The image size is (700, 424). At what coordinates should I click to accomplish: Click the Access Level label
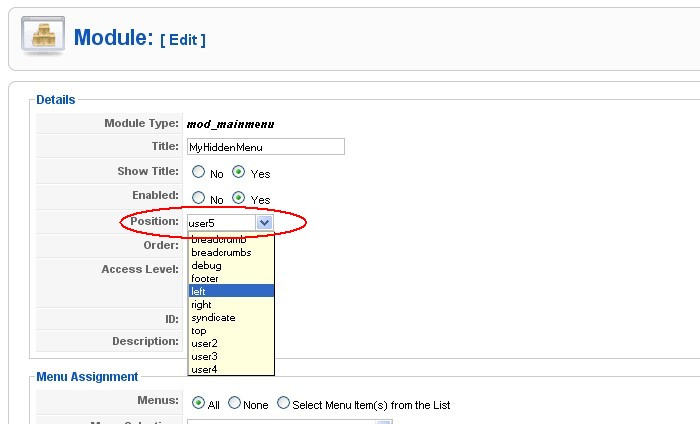tap(140, 269)
